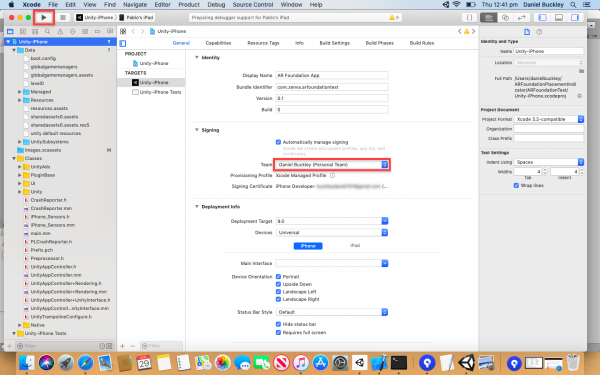
Task: Toggle the Hide status bar checkbox
Action: coord(278,324)
